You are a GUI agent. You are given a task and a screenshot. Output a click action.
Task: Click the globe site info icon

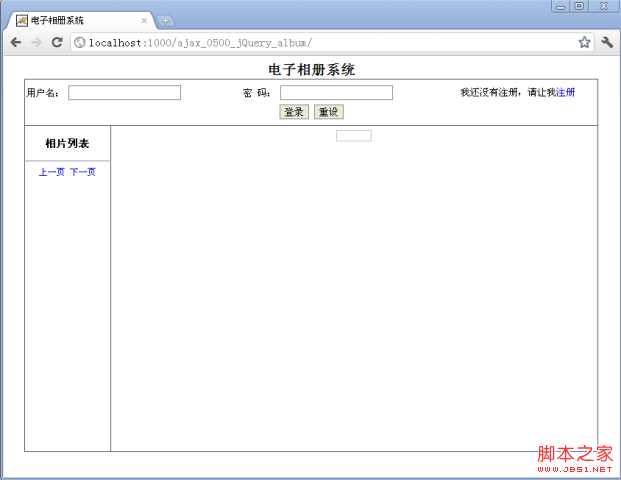(80, 42)
